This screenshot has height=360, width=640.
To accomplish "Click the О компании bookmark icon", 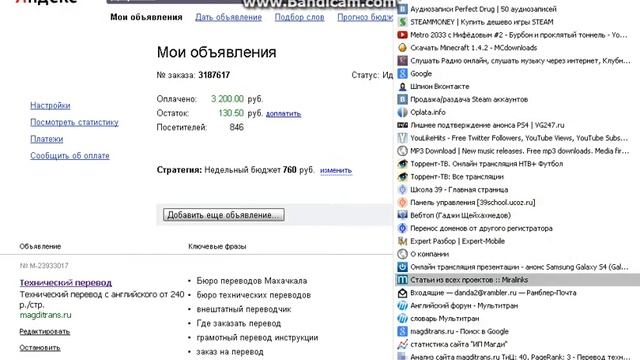I will (x=402, y=254).
